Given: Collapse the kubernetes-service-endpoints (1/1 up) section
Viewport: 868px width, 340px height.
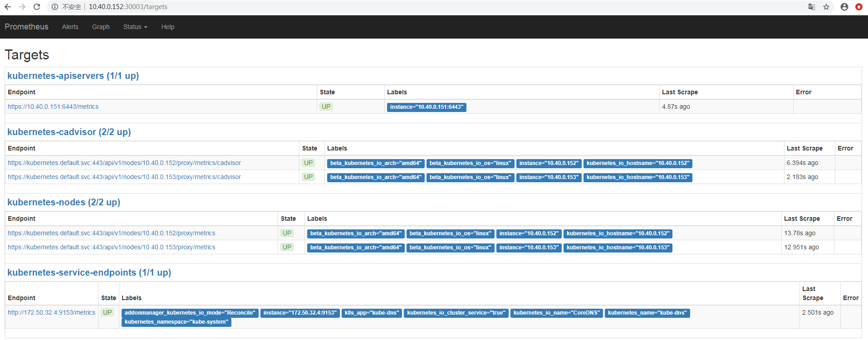Looking at the screenshot, I should point(89,272).
